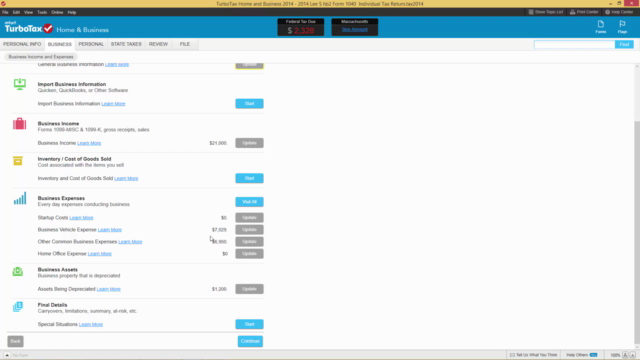The width and height of the screenshot is (640, 360).
Task: Open Learn More for Import Business Information
Action: coord(113,104)
